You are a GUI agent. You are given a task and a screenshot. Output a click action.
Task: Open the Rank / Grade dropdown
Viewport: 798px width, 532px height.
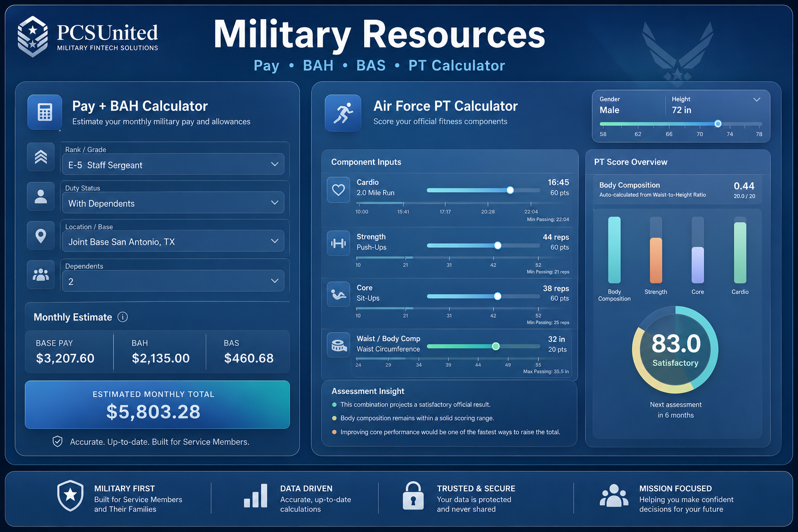[x=173, y=164]
